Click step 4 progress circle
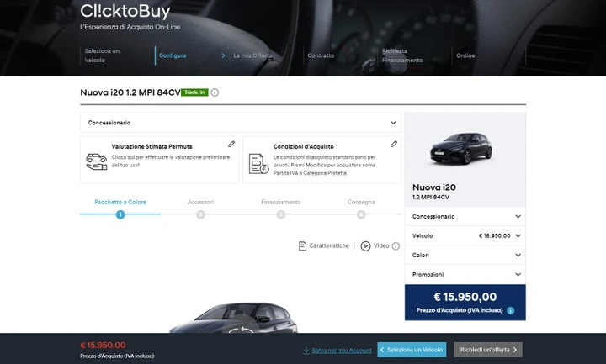The width and height of the screenshot is (606, 364). [x=361, y=214]
